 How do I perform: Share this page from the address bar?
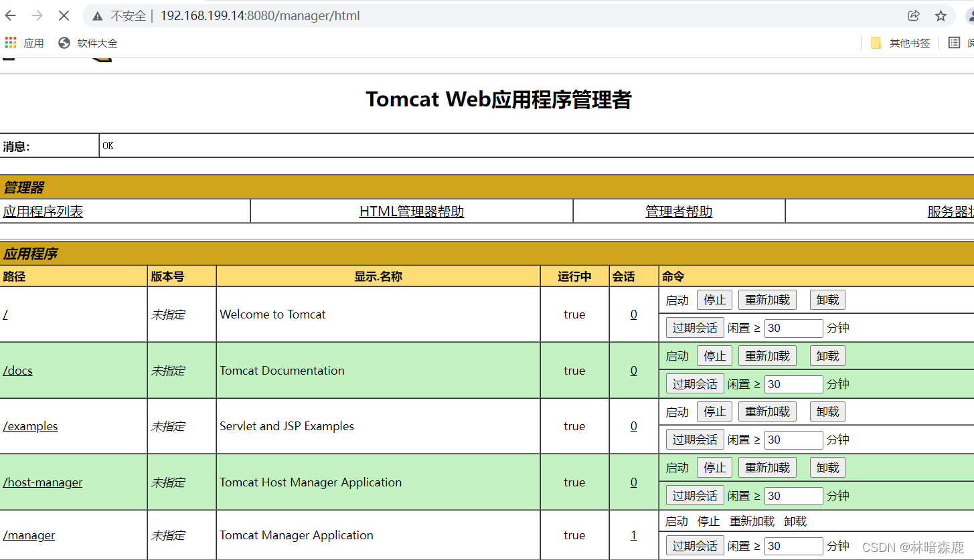coord(914,15)
